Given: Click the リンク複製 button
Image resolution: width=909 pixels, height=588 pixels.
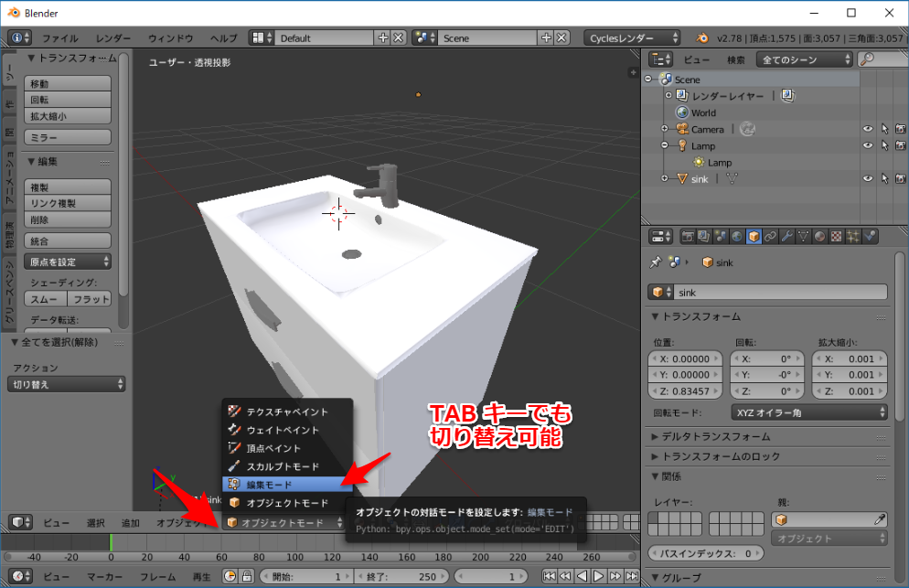Looking at the screenshot, I should tap(68, 203).
